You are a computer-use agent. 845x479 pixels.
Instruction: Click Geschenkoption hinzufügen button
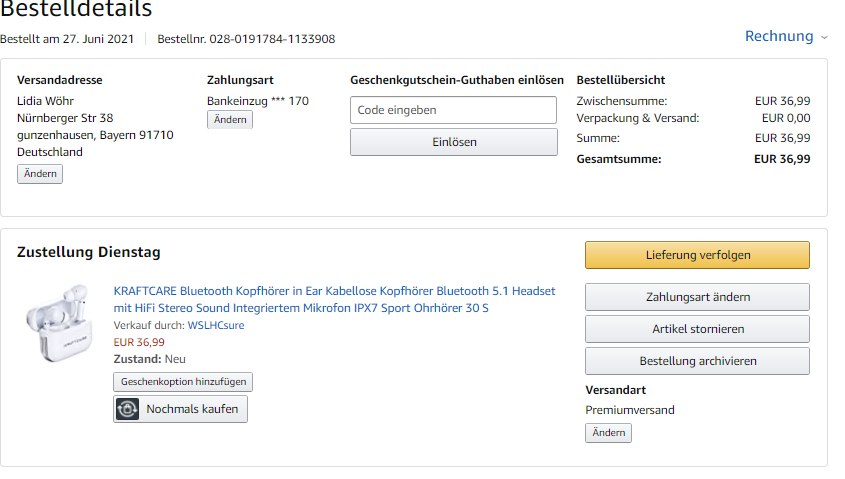[x=183, y=382]
